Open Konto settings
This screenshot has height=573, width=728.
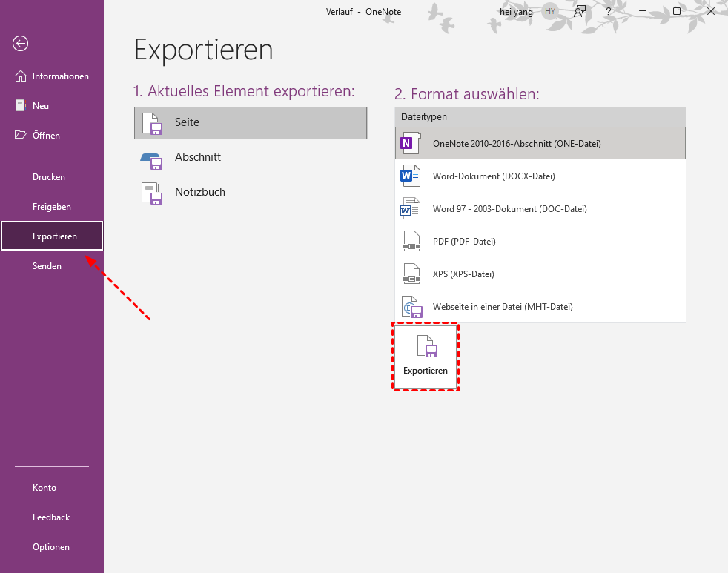click(52, 488)
